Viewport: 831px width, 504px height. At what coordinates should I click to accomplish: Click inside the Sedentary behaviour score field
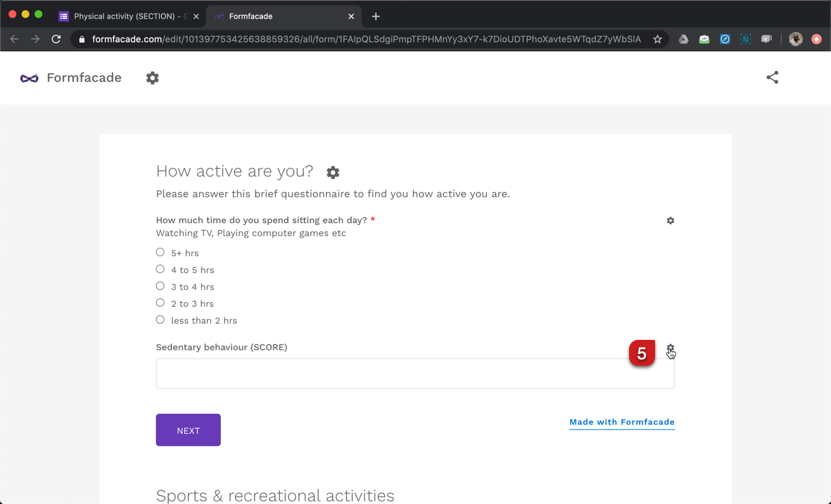[415, 373]
